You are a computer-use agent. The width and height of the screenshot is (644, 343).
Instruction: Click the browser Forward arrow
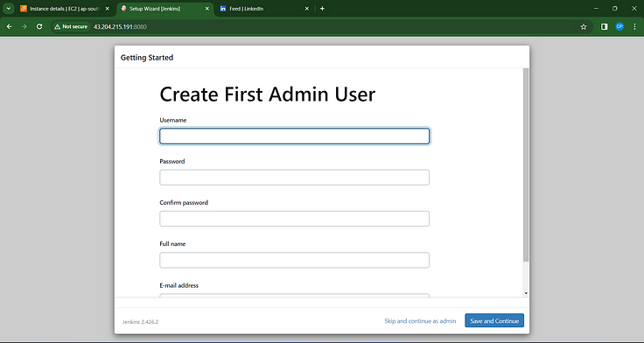24,27
